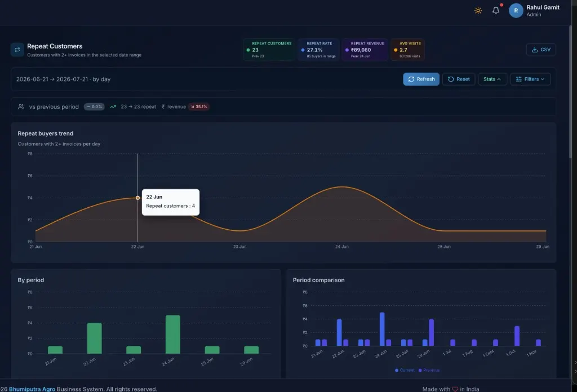Click the trend-up arrow icon
The width and height of the screenshot is (577, 392).
(x=113, y=106)
